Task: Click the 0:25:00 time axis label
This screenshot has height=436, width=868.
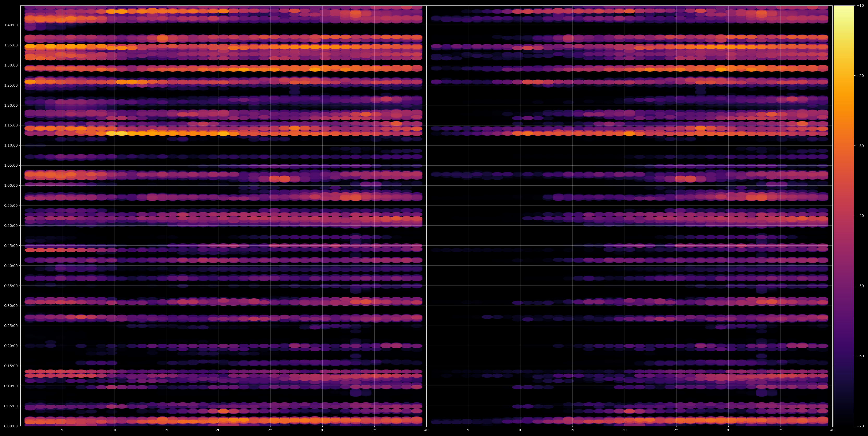Action: pos(11,326)
